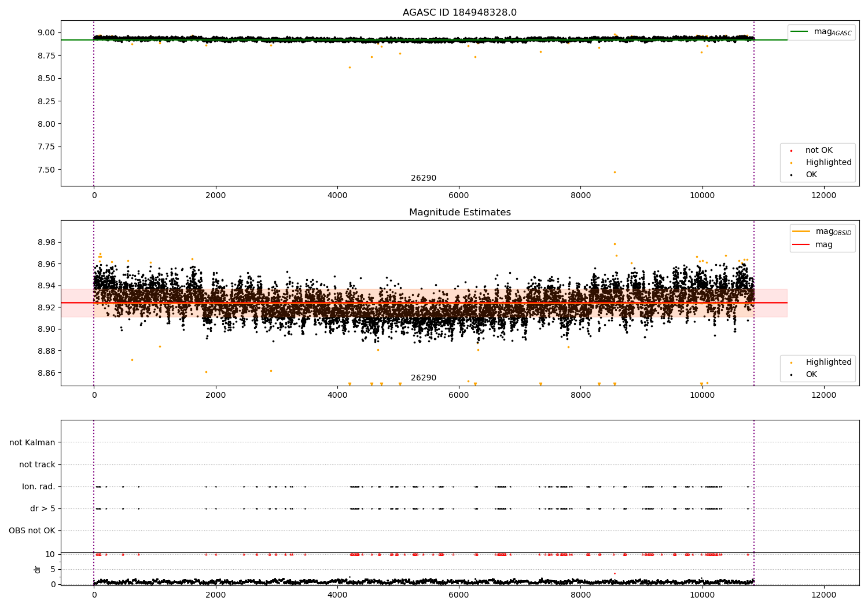This screenshot has height=608, width=868.
Task: Click the '5' tick on the dr axis
Action: pos(53,569)
